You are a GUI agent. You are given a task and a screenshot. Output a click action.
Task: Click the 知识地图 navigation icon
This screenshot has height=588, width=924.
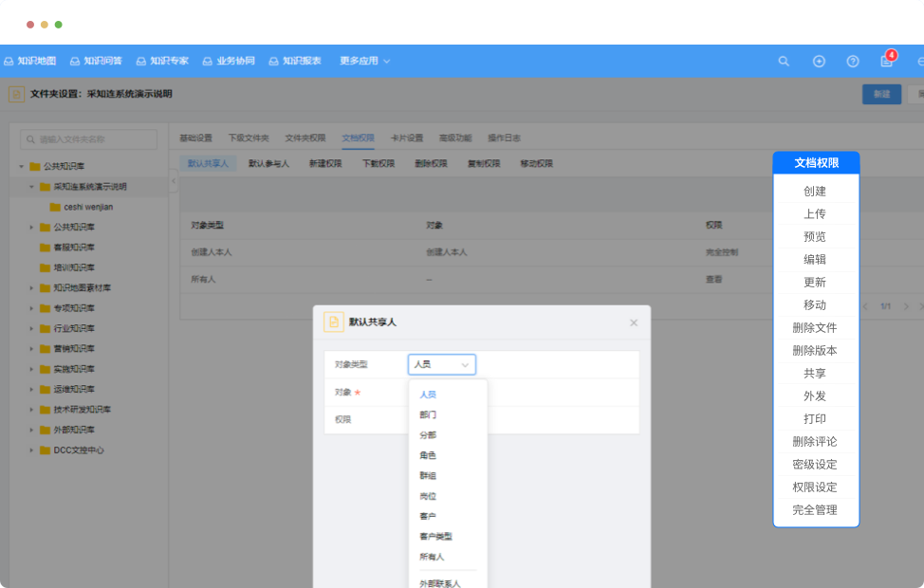click(x=9, y=61)
